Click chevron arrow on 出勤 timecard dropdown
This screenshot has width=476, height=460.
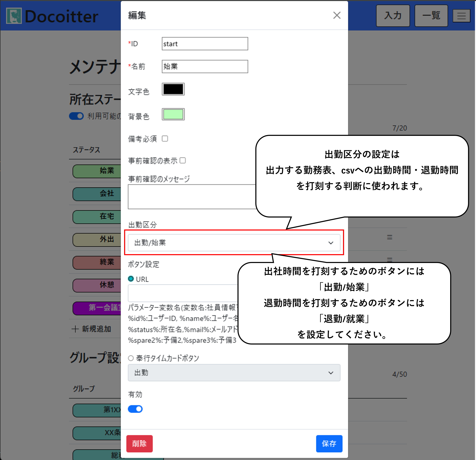point(330,373)
